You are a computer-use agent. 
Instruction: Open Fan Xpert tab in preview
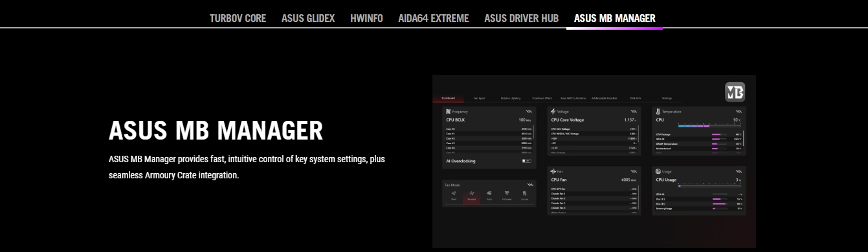(479, 98)
